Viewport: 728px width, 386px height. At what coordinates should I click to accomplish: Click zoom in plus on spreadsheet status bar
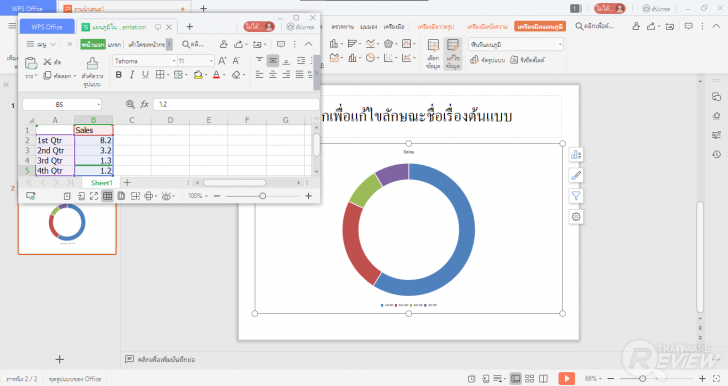coord(308,196)
